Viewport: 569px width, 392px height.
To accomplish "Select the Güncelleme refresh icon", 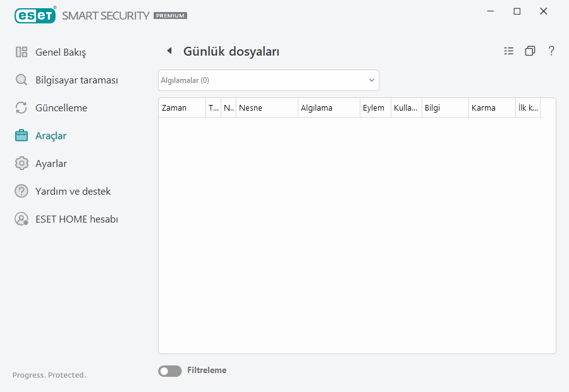I will (x=21, y=107).
